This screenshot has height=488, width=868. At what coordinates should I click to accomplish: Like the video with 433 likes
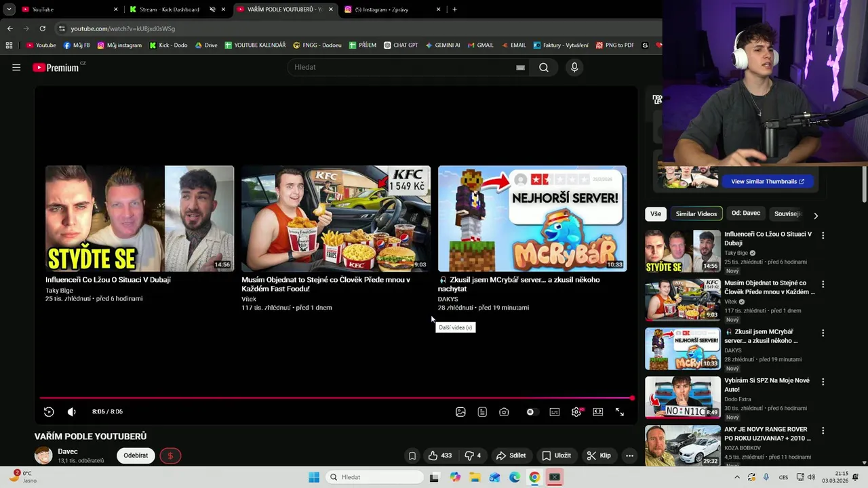pos(439,456)
